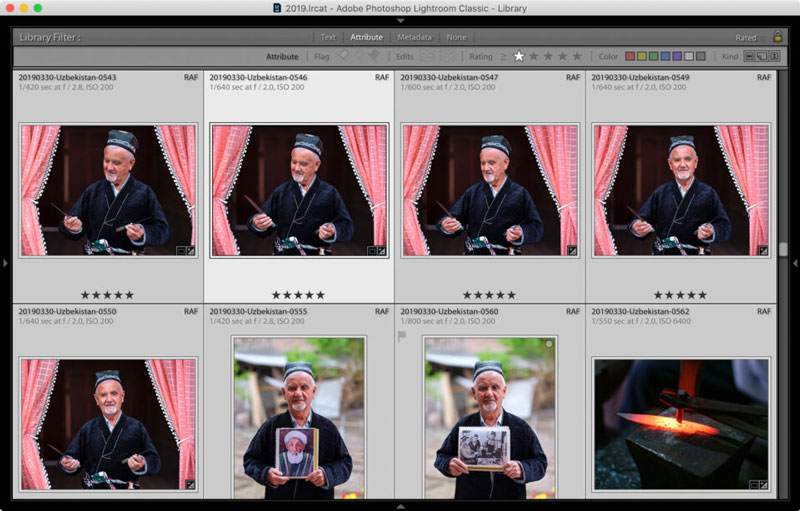Screen dimensions: 800x511
Task: Open the Rated filter preset dropdown
Action: 750,37
